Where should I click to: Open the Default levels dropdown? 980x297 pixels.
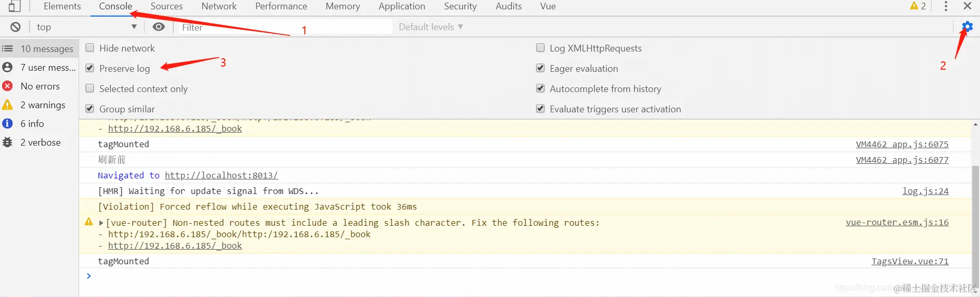431,27
